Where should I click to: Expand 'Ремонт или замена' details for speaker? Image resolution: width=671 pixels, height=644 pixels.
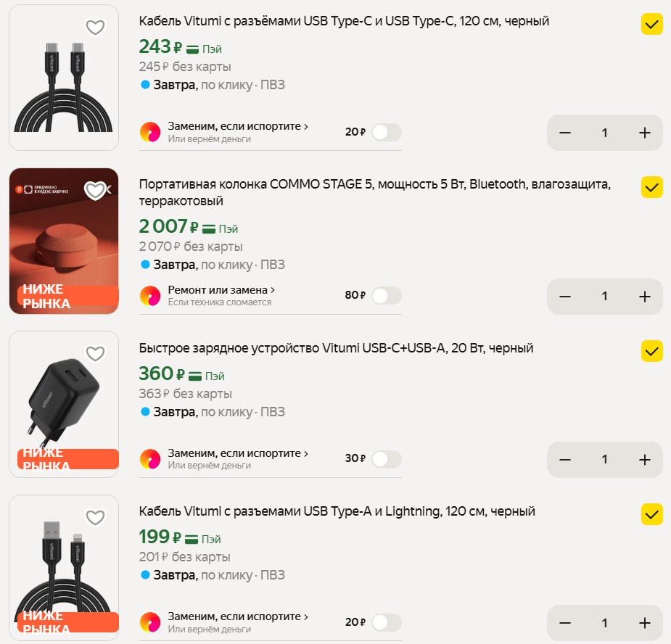click(x=221, y=290)
